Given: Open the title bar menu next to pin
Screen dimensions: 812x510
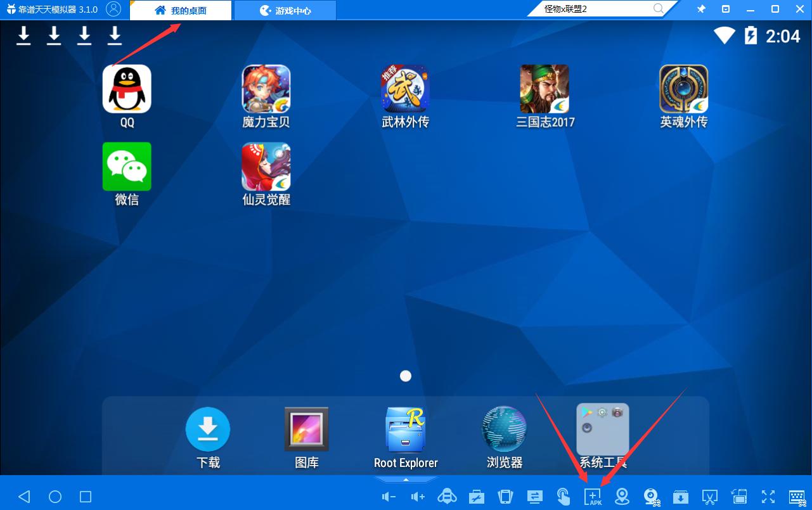Looking at the screenshot, I should tap(726, 9).
